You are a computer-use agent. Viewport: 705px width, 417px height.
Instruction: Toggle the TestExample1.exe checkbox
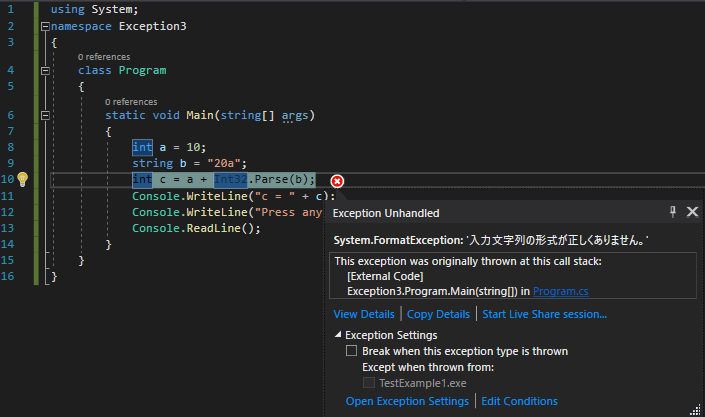369,383
